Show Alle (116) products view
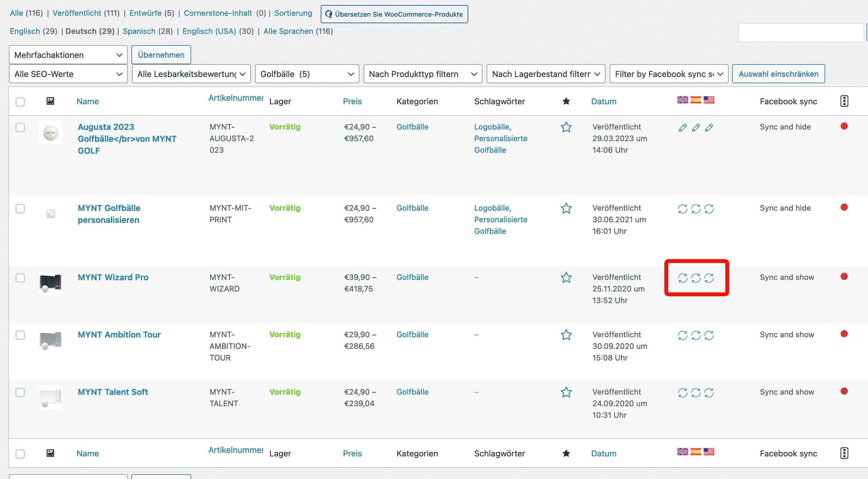The height and width of the screenshot is (479, 868). [26, 13]
